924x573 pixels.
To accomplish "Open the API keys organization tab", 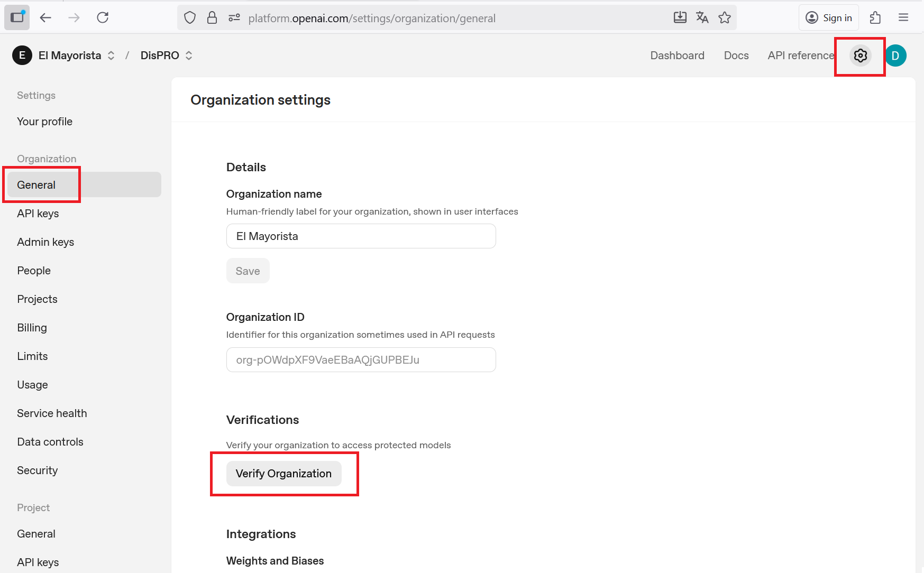I will click(x=38, y=214).
